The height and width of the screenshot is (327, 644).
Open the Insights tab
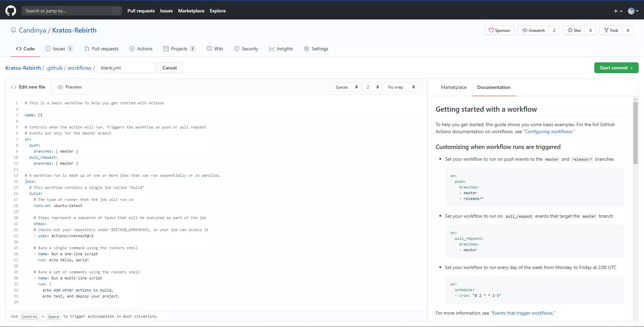click(281, 49)
